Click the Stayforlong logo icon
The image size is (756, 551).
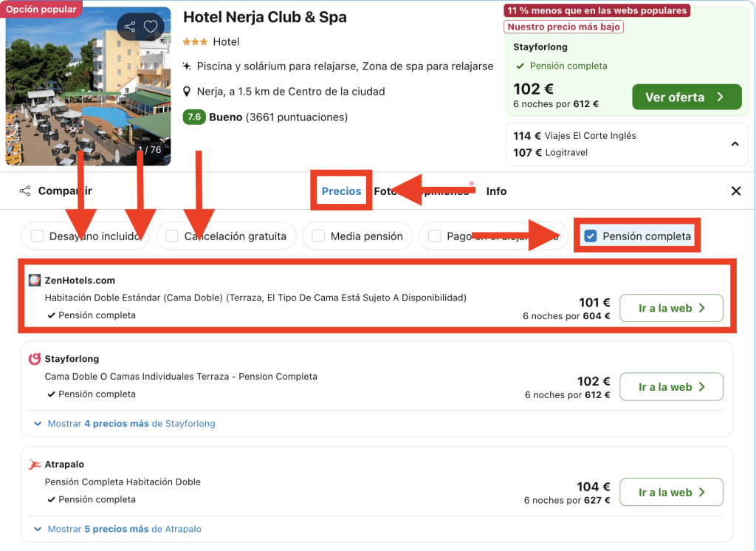click(34, 359)
